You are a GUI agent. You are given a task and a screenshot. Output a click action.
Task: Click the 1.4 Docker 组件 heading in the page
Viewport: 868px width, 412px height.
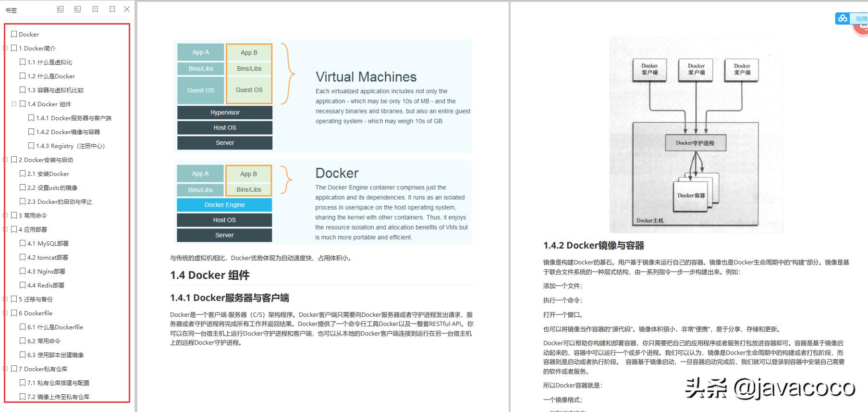(209, 275)
